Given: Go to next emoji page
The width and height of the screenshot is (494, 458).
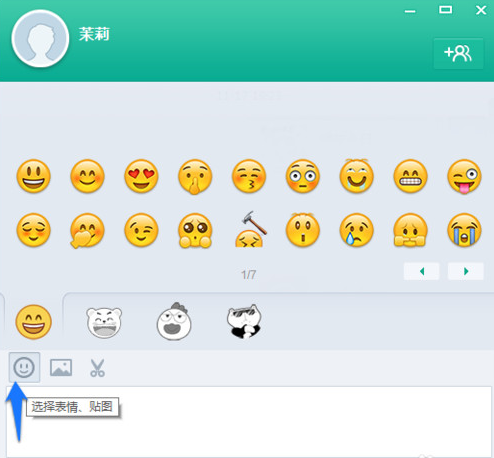Looking at the screenshot, I should tap(466, 271).
